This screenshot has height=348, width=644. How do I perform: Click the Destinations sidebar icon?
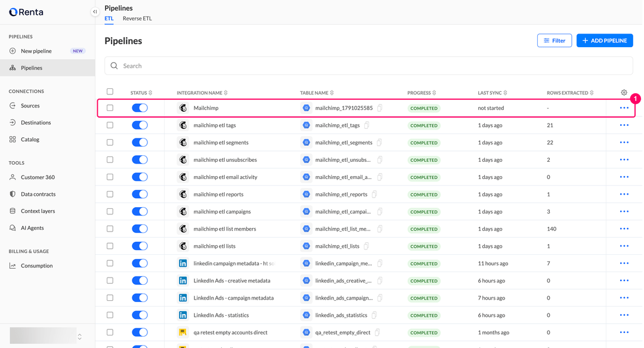[13, 122]
